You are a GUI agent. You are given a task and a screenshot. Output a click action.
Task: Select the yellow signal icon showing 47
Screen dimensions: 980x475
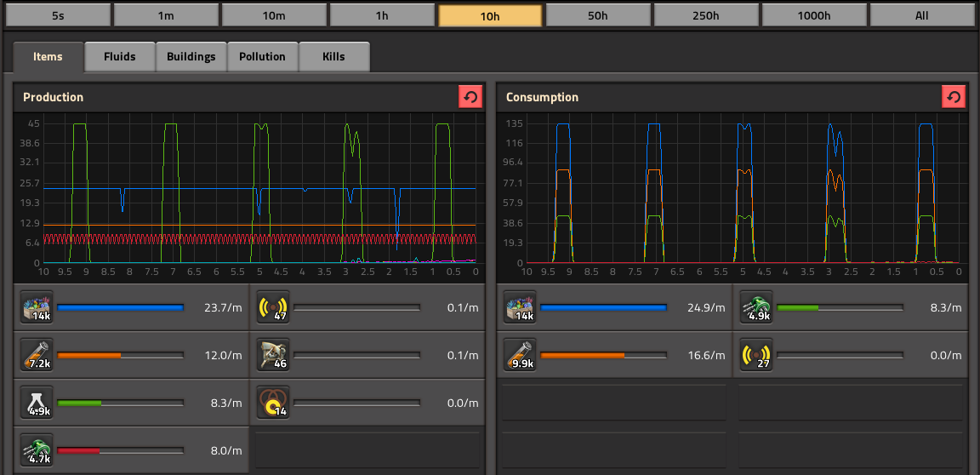pyautogui.click(x=273, y=307)
